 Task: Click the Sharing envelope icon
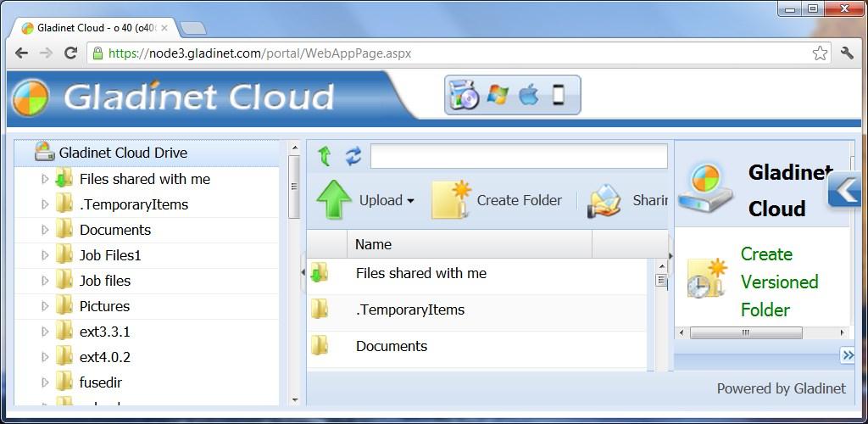(x=604, y=200)
